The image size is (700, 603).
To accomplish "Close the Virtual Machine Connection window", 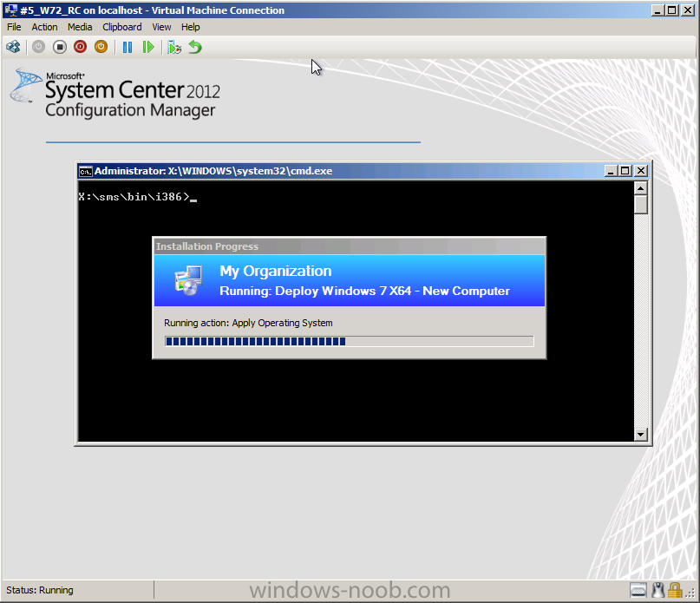I will (688, 10).
